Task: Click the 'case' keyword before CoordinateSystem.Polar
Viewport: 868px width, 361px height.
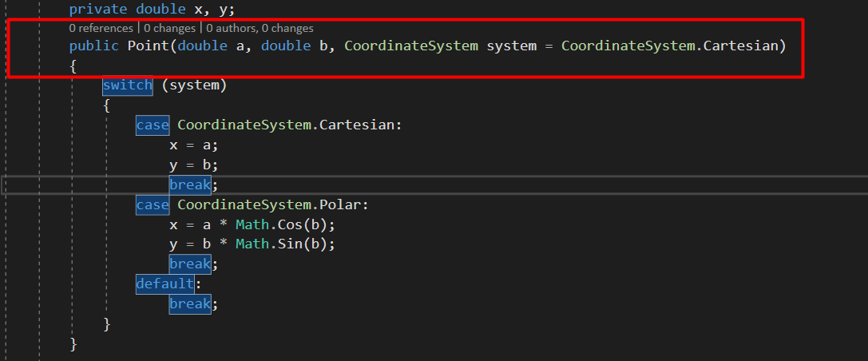Action: coord(153,205)
